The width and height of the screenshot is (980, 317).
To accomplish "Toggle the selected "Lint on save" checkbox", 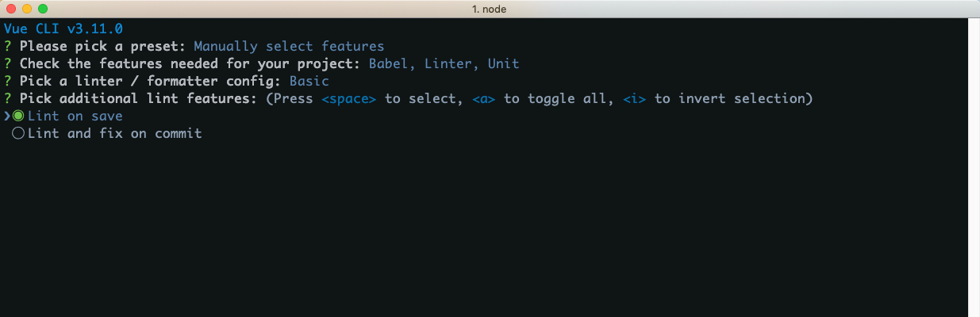I will point(19,116).
